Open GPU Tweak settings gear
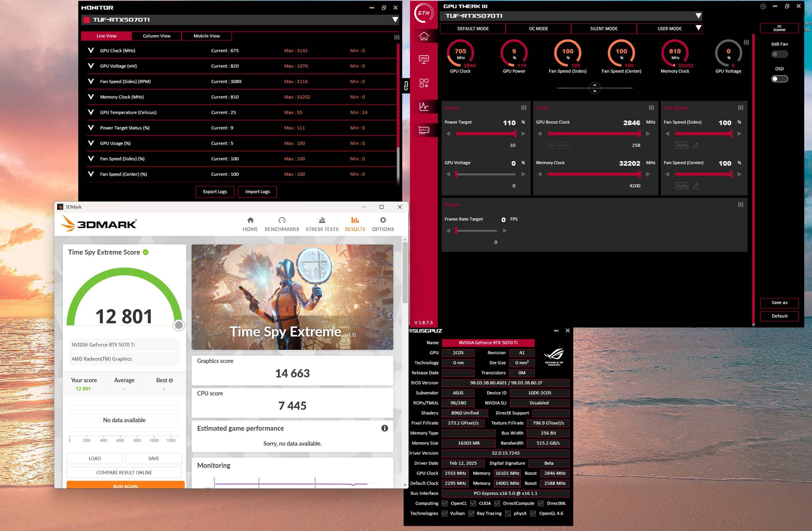Viewport: 812px width, 531px height. [x=763, y=6]
